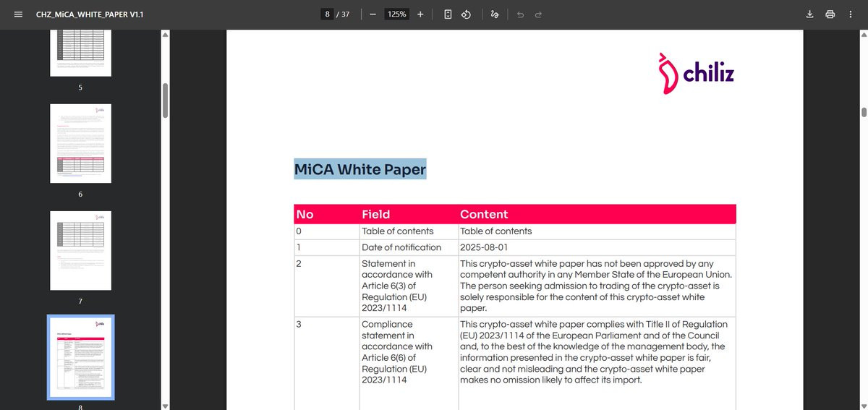This screenshot has width=868, height=410.
Task: Open page 6 thumbnail
Action: pyautogui.click(x=80, y=143)
